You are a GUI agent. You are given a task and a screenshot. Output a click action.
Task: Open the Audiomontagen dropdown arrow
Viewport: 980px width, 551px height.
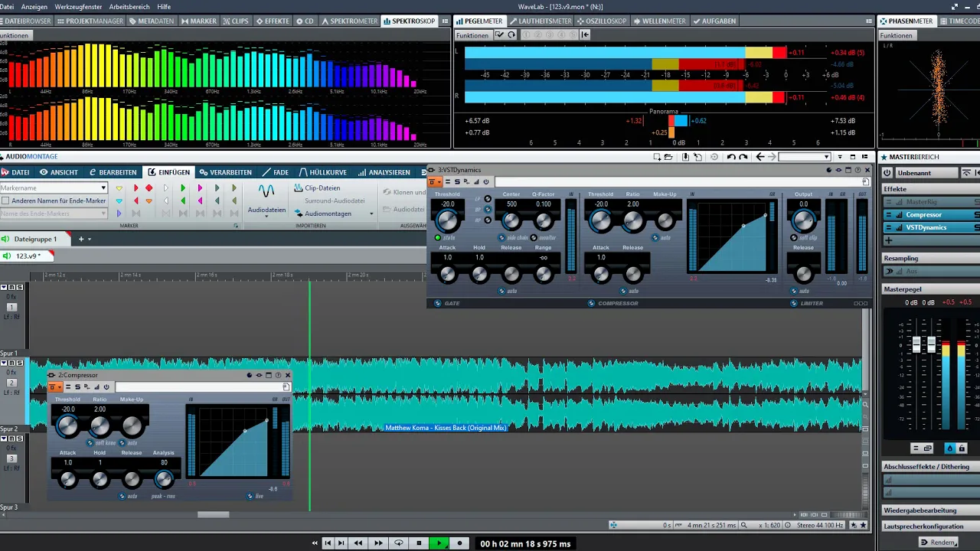click(x=372, y=214)
